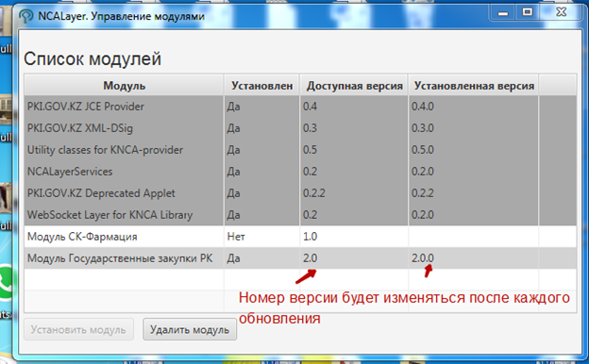Click the Доступная версия column header
Viewport: 589px width, 364px height.
354,86
